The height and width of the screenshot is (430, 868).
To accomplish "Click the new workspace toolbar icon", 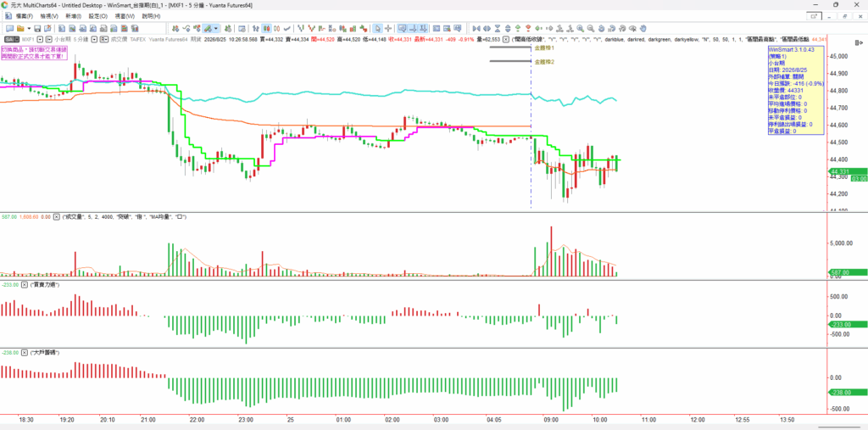I will click(x=9, y=28).
